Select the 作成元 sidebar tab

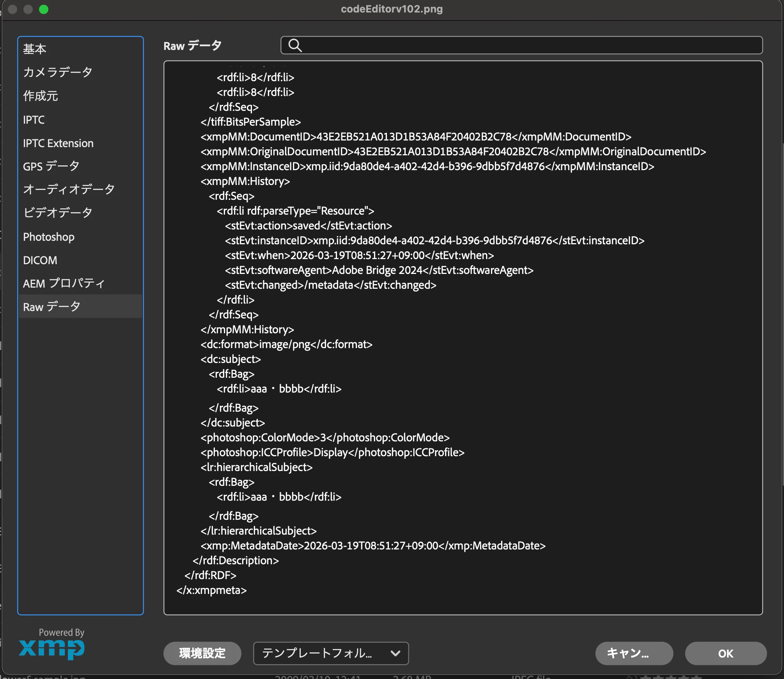40,96
